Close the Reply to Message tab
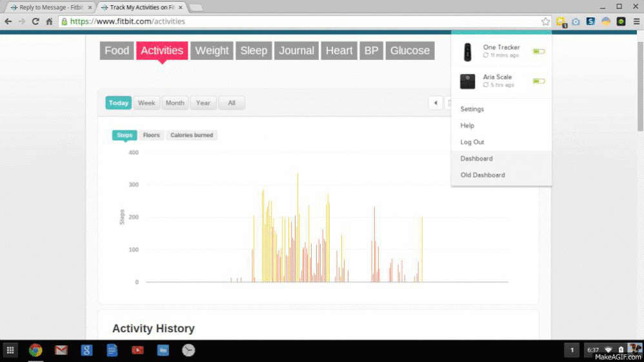644x362 pixels. tap(90, 7)
